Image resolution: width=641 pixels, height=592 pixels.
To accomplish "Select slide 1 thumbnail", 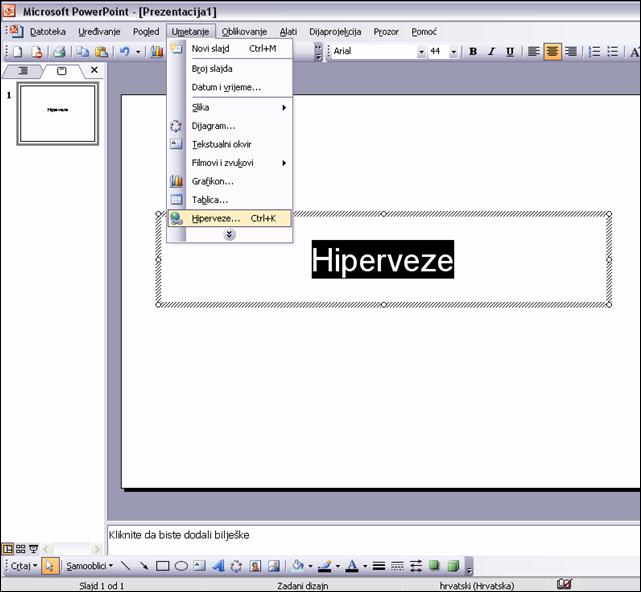I will 57,113.
